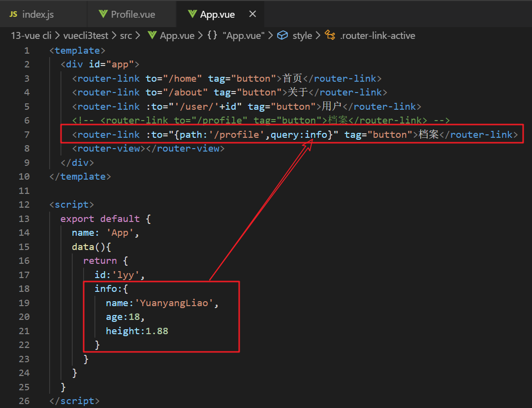Click the Vue icon on Profile.vue tab
This screenshot has width=532, height=408.
[x=103, y=14]
